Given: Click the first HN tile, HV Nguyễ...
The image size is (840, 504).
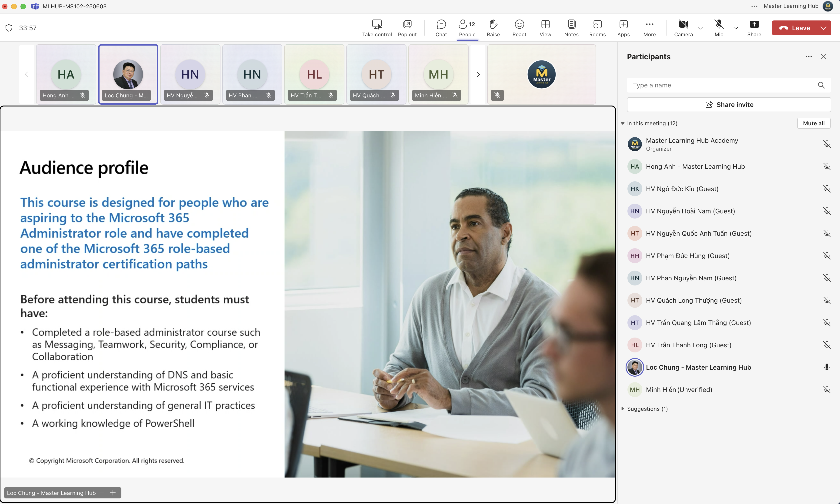Looking at the screenshot, I should tap(190, 74).
